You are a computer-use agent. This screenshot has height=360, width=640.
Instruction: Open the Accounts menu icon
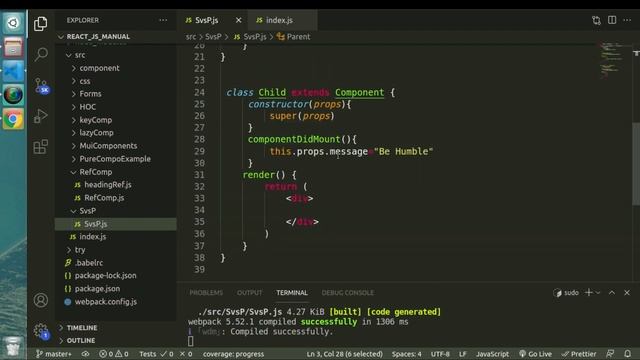pyautogui.click(x=40, y=300)
